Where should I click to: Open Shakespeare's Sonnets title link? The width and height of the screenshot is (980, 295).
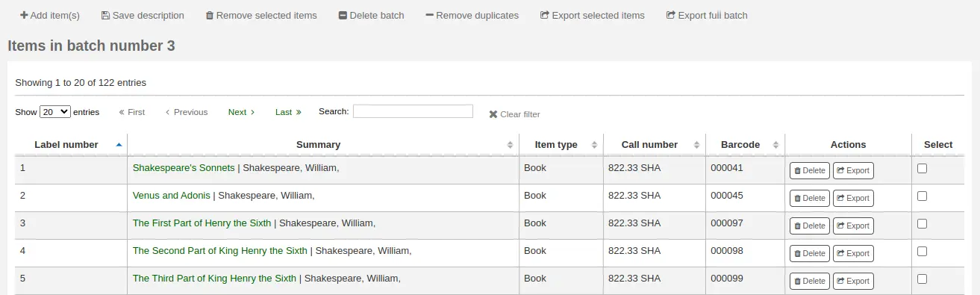pyautogui.click(x=184, y=168)
